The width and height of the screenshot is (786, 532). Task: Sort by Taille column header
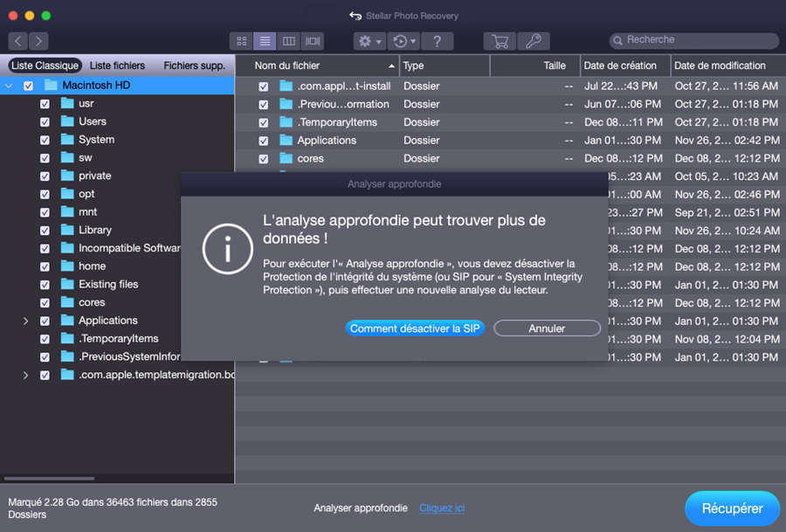pos(534,66)
